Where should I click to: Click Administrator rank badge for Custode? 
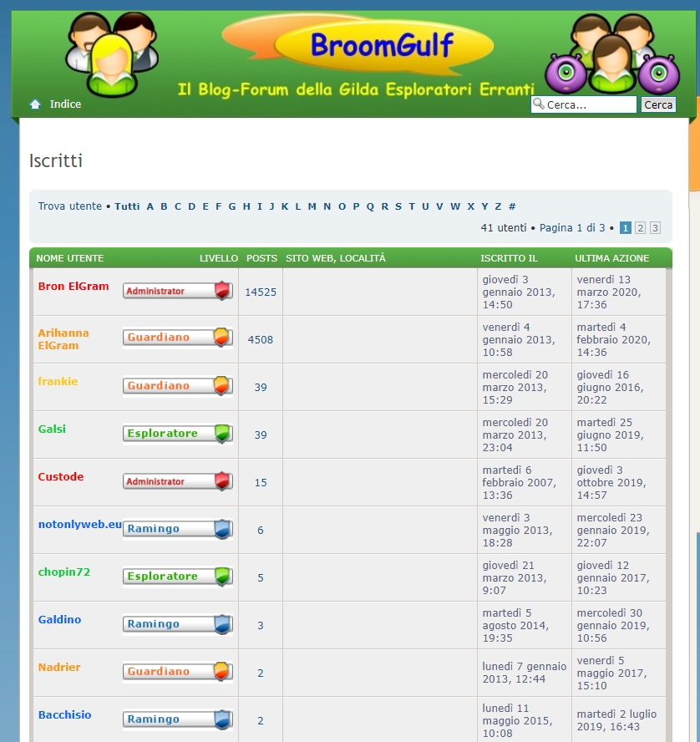[178, 480]
